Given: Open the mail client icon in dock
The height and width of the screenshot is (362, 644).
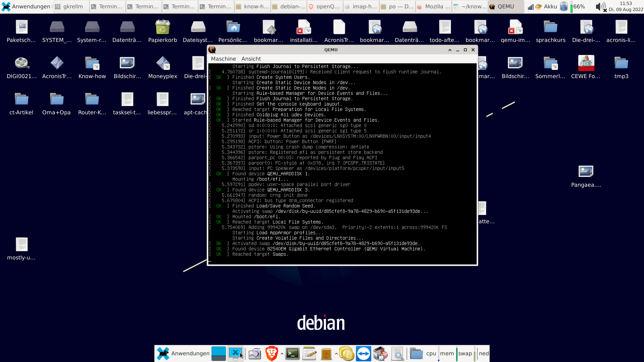Looking at the screenshot, I should [x=255, y=354].
